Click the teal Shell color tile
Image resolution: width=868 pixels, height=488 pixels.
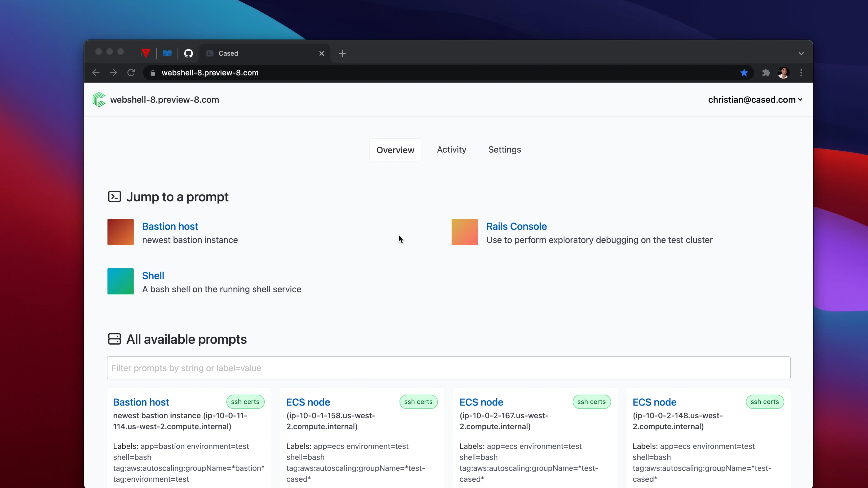point(120,281)
